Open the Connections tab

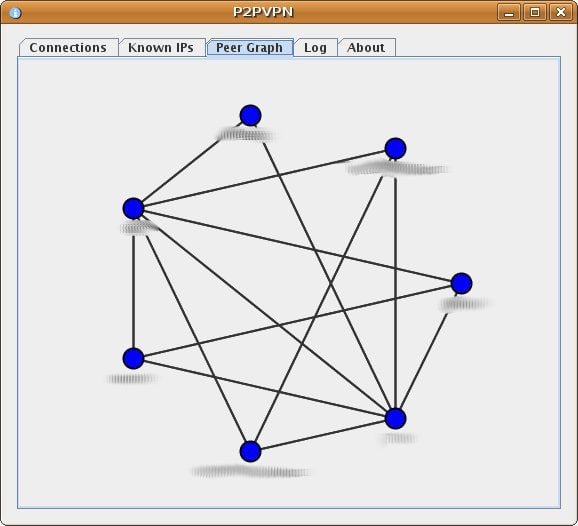tap(69, 48)
